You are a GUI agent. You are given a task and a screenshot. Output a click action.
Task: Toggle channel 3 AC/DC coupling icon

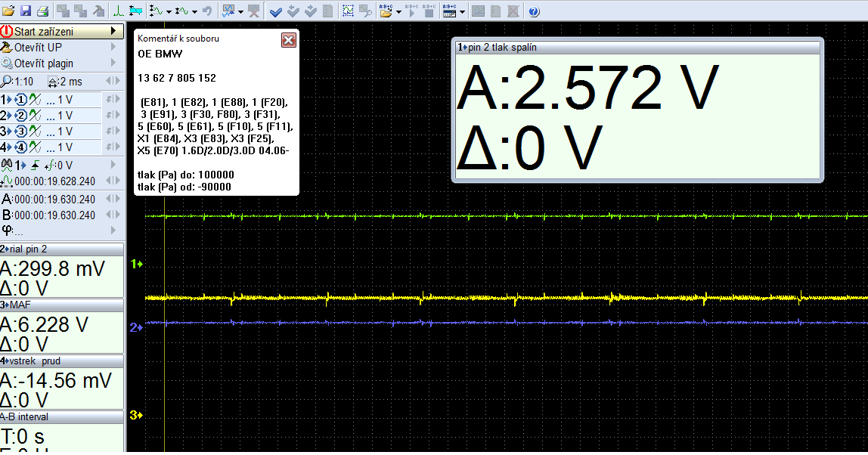point(35,132)
